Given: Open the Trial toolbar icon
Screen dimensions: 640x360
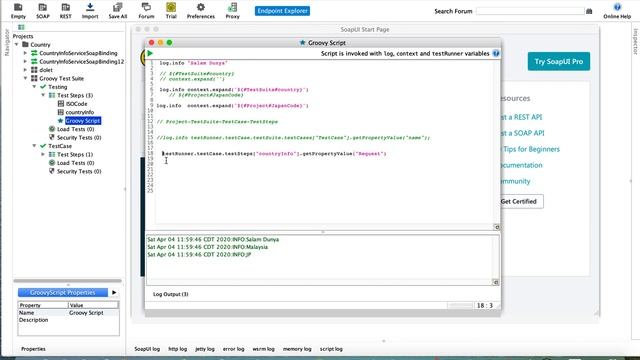Looking at the screenshot, I should (x=171, y=11).
